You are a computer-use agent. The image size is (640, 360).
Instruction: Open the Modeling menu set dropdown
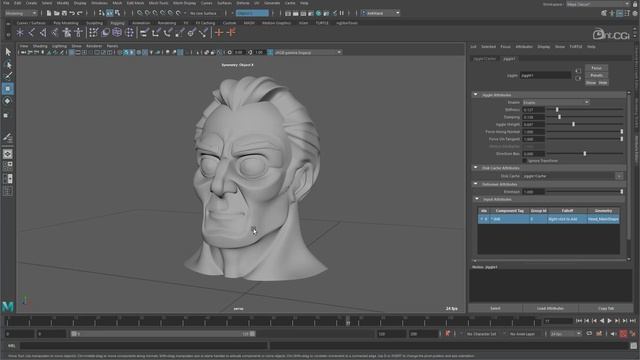(21, 13)
